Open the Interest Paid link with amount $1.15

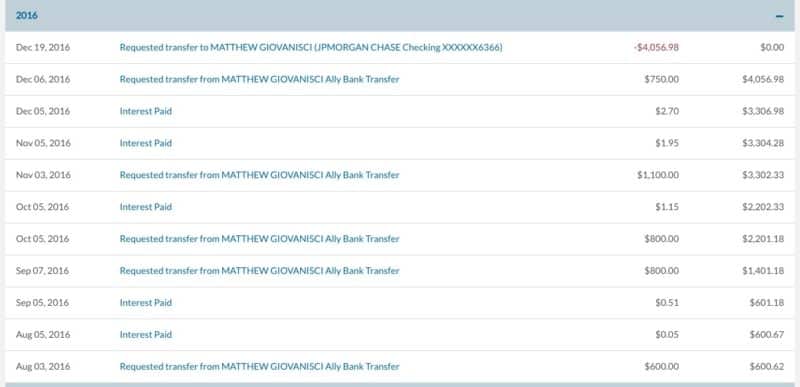pos(145,207)
